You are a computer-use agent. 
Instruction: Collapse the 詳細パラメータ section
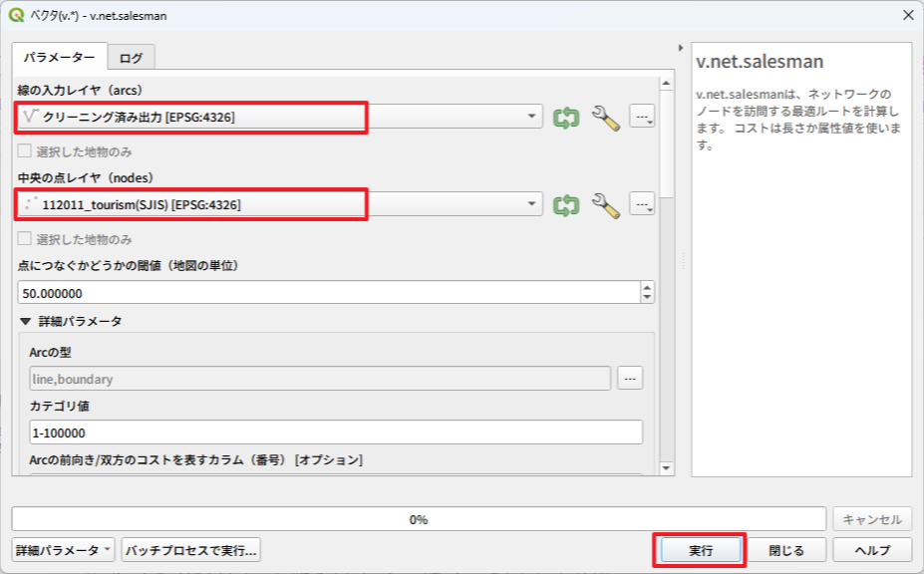(26, 322)
